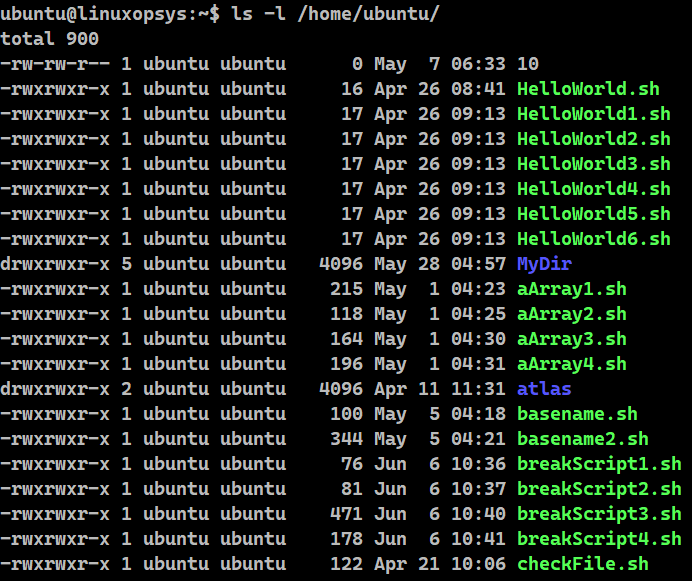The width and height of the screenshot is (692, 581).
Task: Click the HelloWorld1.sh file name
Action: click(x=594, y=114)
